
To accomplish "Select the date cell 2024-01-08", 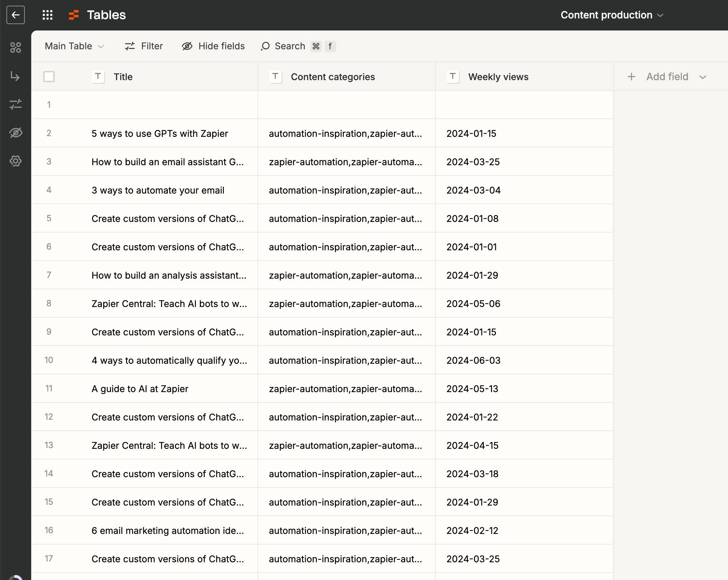I will point(524,218).
